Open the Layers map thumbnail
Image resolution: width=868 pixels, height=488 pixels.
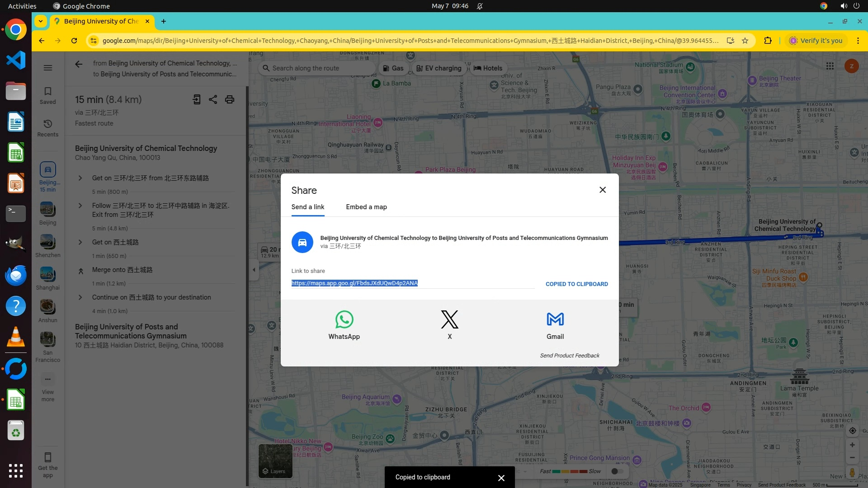coord(275,461)
